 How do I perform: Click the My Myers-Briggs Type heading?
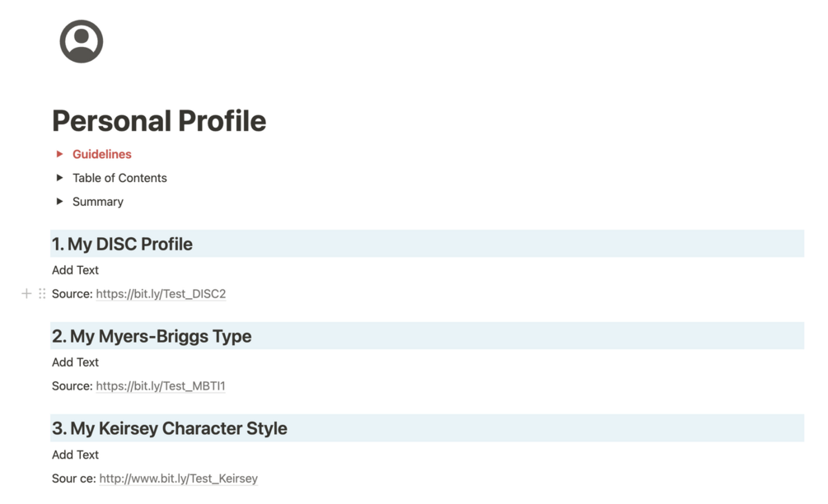[x=152, y=336]
